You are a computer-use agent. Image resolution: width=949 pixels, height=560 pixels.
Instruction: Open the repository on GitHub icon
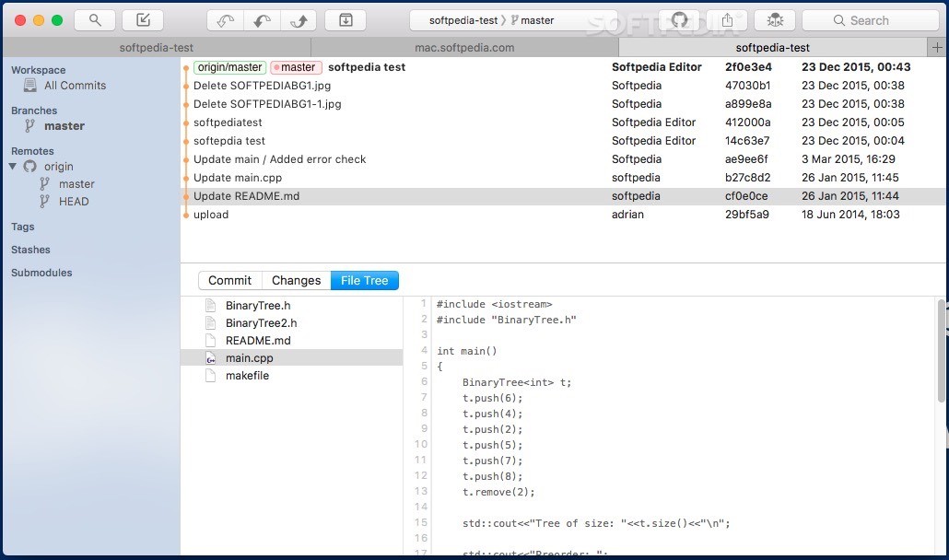click(x=679, y=20)
